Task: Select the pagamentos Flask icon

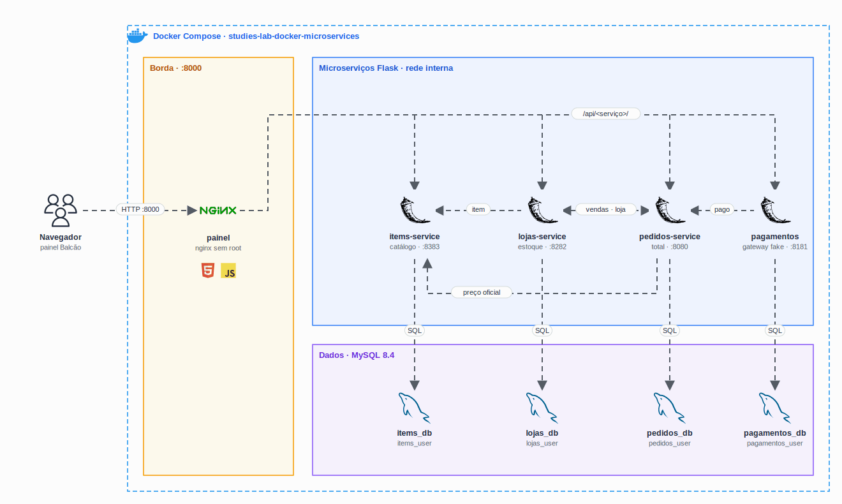Action: [x=775, y=211]
